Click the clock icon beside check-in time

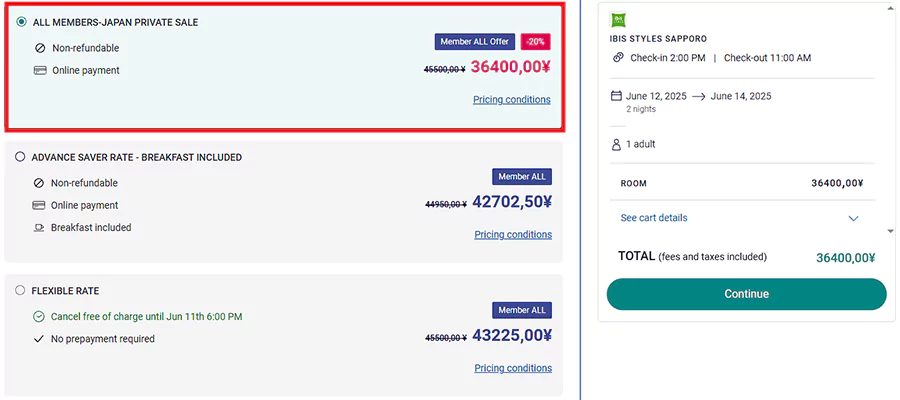tap(618, 58)
